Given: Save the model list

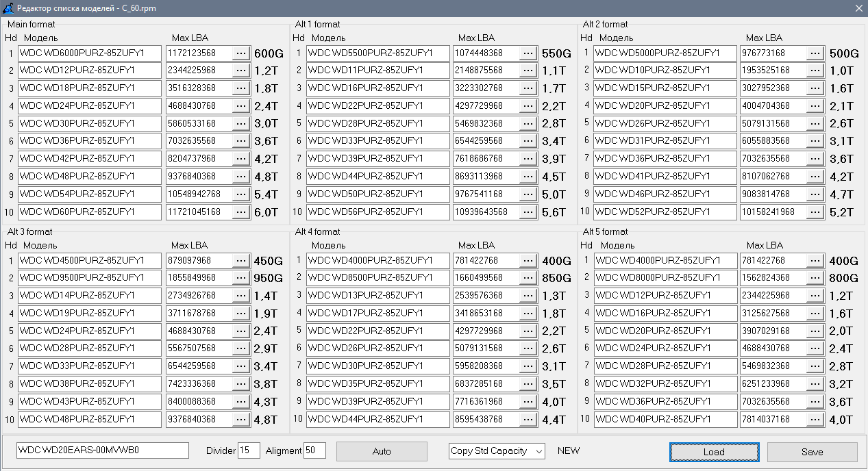Looking at the screenshot, I should click(x=812, y=452).
